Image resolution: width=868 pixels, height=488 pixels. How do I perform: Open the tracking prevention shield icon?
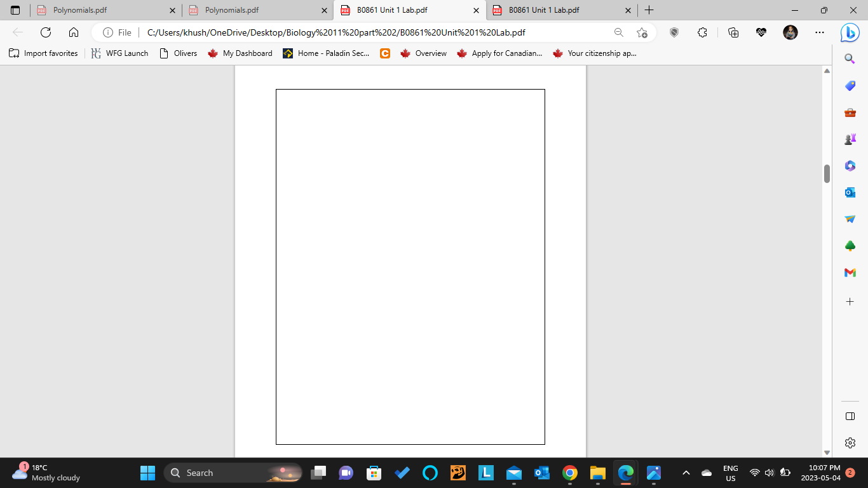674,32
